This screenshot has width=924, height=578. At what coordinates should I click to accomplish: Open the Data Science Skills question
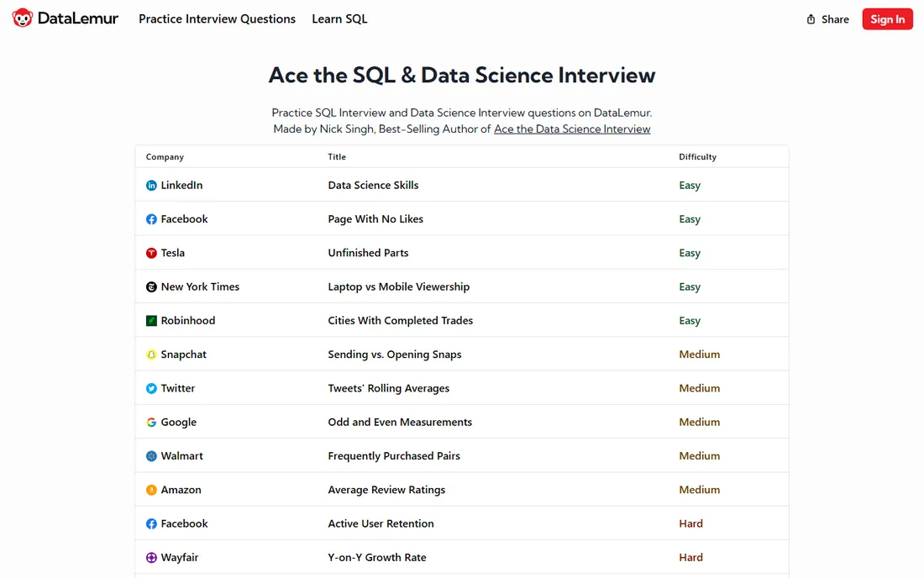373,185
